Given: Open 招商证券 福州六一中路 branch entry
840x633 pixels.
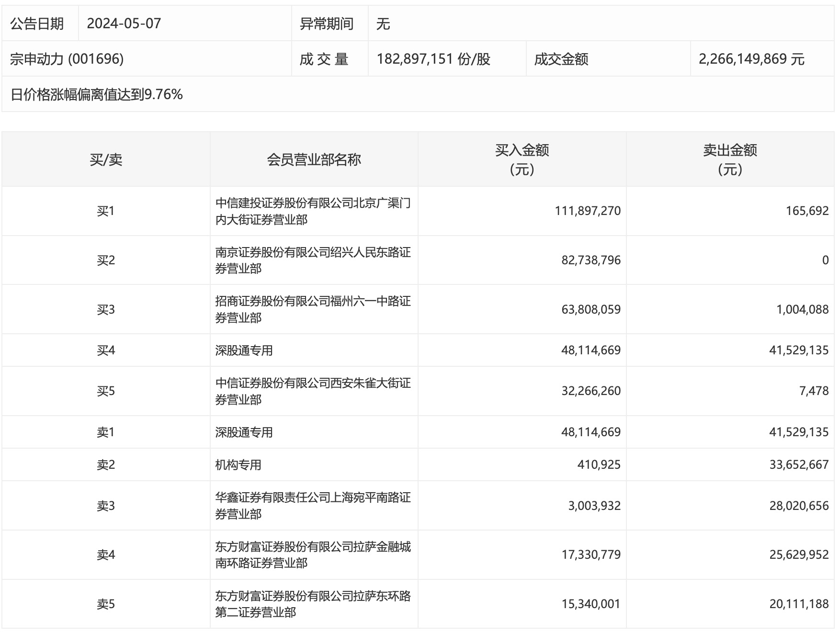Looking at the screenshot, I should tap(313, 309).
